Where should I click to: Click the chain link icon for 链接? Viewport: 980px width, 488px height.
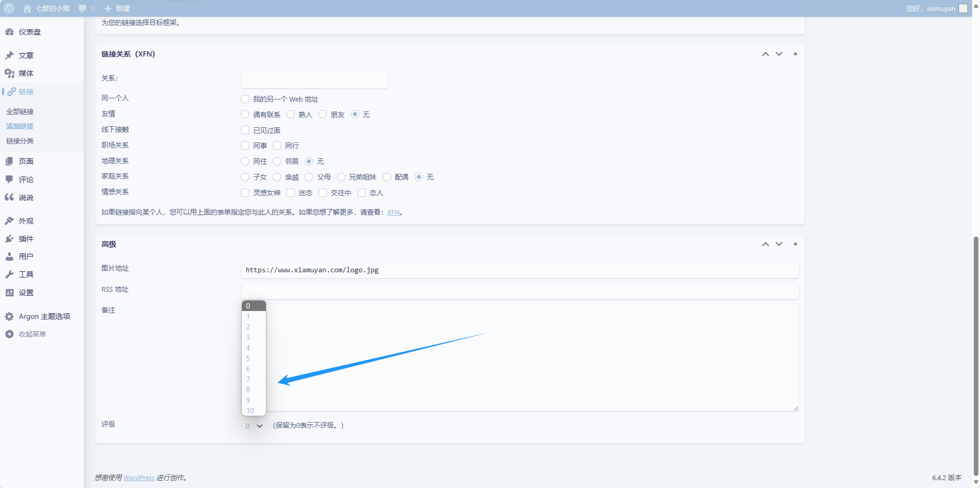point(12,92)
